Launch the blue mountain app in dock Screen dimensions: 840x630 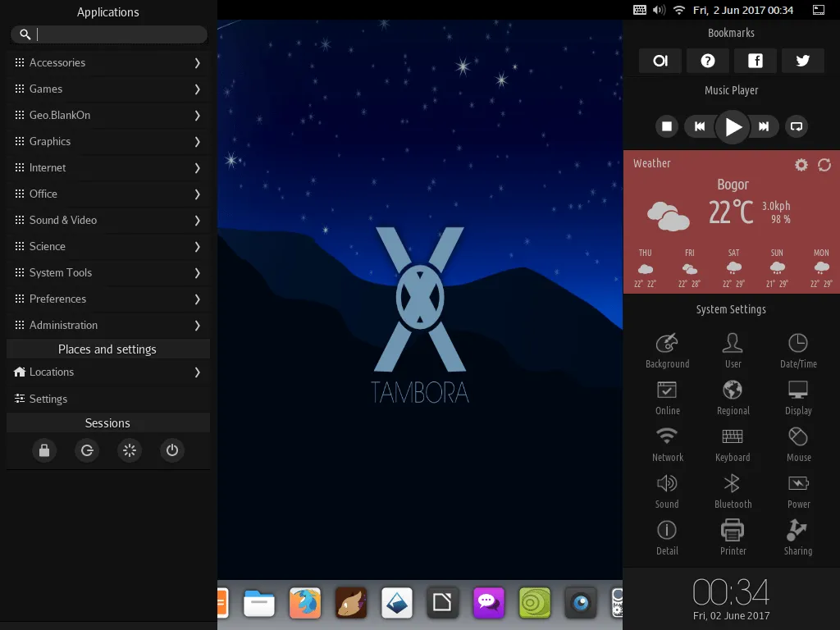pyautogui.click(x=397, y=603)
